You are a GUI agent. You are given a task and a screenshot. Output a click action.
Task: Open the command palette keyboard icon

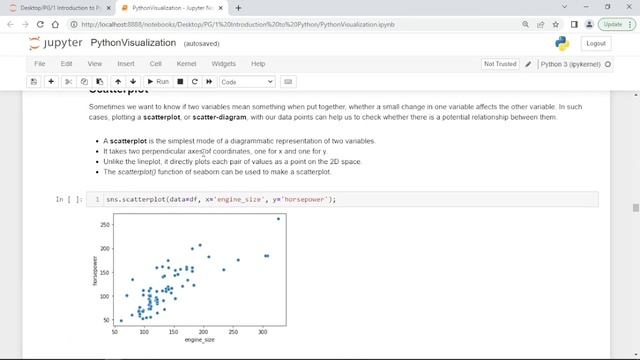(x=288, y=82)
